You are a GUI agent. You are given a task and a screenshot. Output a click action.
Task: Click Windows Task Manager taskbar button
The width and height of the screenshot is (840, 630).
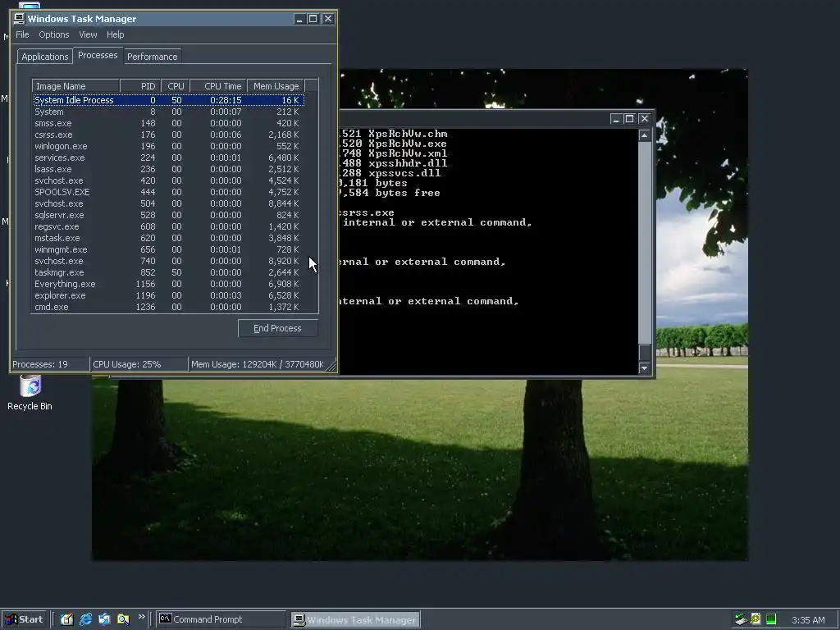(x=356, y=619)
